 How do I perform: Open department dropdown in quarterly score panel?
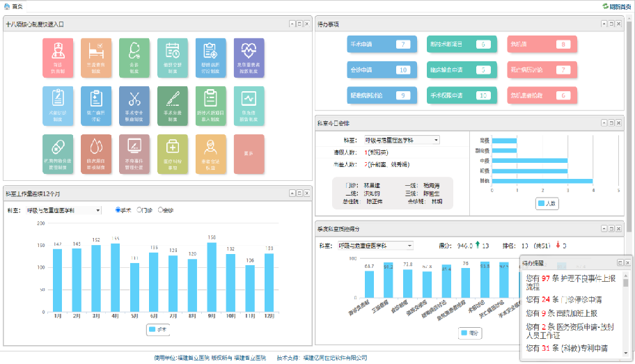375,246
